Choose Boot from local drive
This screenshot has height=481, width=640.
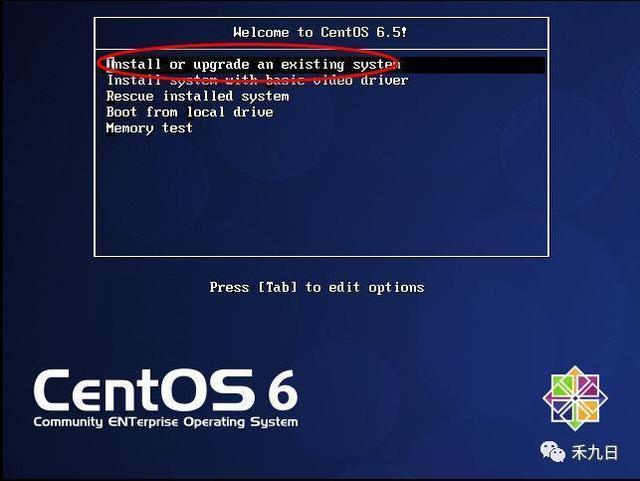(190, 112)
